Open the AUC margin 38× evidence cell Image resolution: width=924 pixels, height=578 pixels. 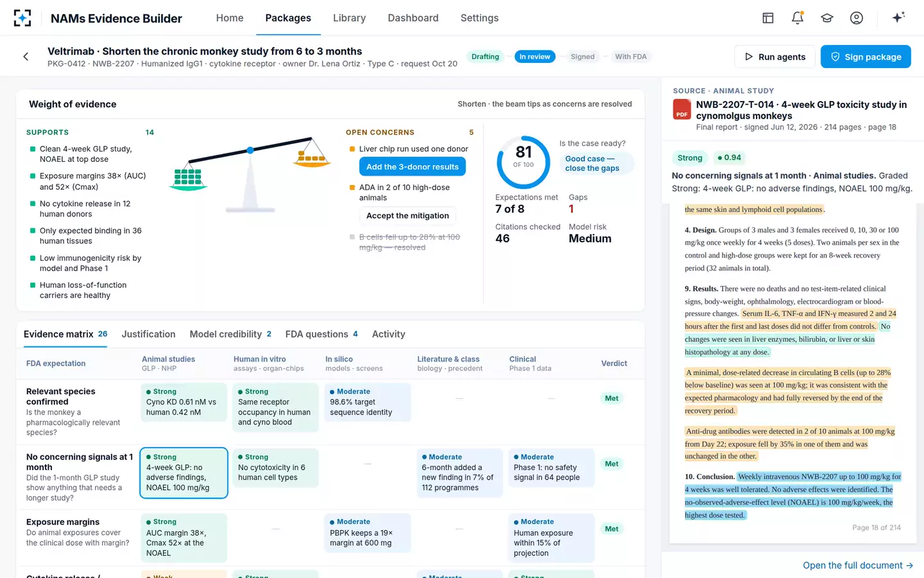coord(184,538)
